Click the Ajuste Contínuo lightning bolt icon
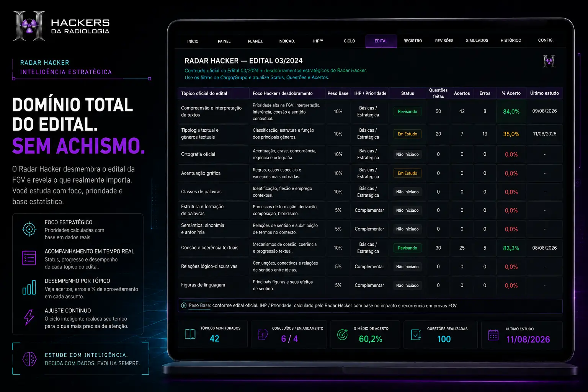This screenshot has height=392, width=588. [x=29, y=317]
